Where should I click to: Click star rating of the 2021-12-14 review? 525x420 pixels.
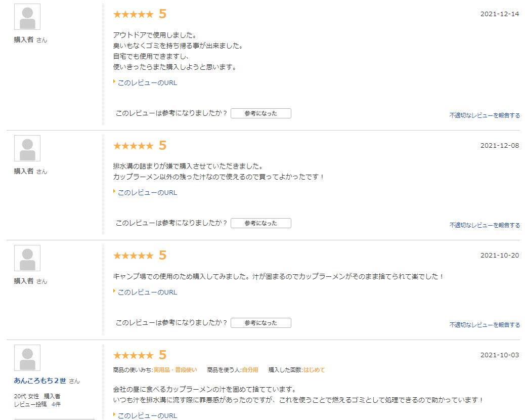[133, 14]
